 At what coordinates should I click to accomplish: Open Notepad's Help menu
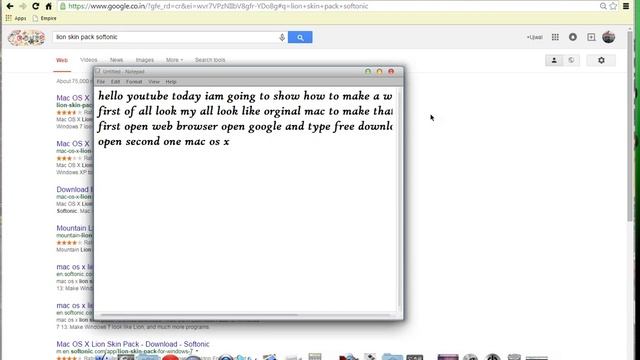click(171, 82)
